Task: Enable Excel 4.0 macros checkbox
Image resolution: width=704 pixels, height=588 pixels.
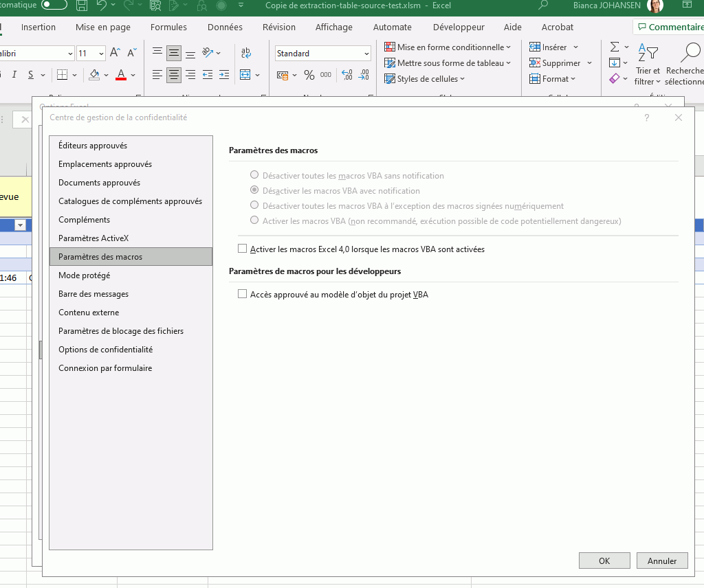Action: click(242, 249)
